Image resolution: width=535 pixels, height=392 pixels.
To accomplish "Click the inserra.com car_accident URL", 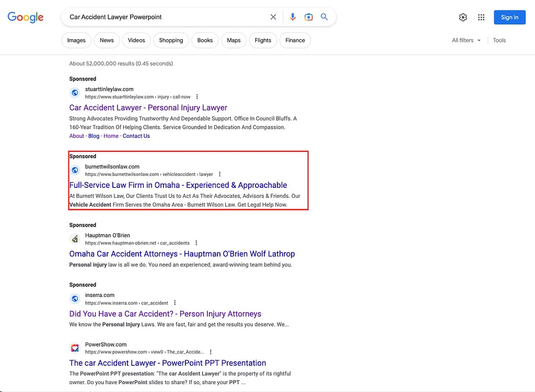I will click(126, 303).
